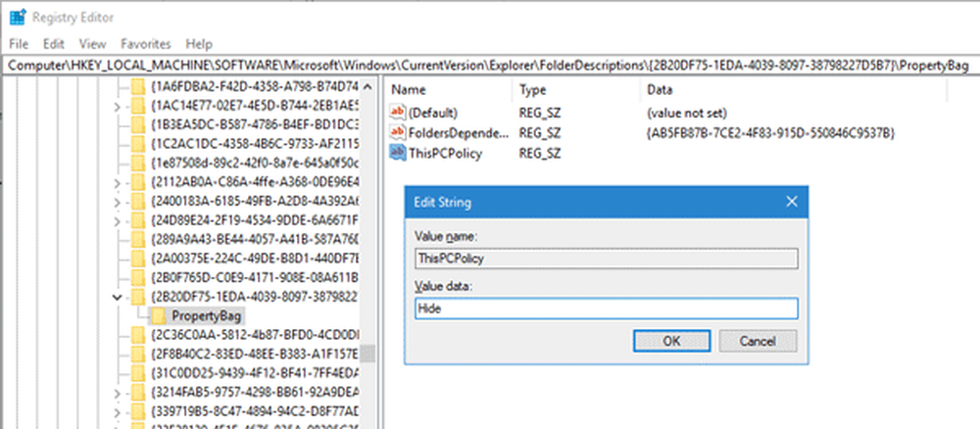This screenshot has width=980, height=429.
Task: Click the Registry Editor app icon
Action: (17, 16)
